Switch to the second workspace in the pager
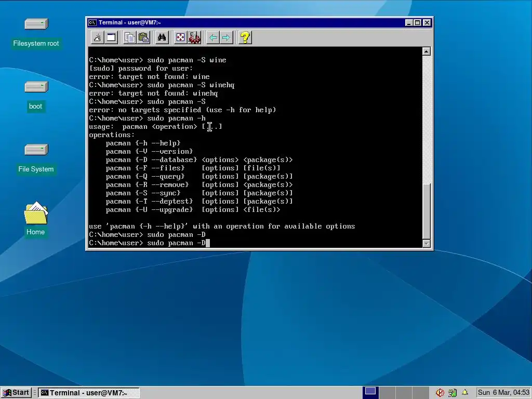 tap(387, 393)
